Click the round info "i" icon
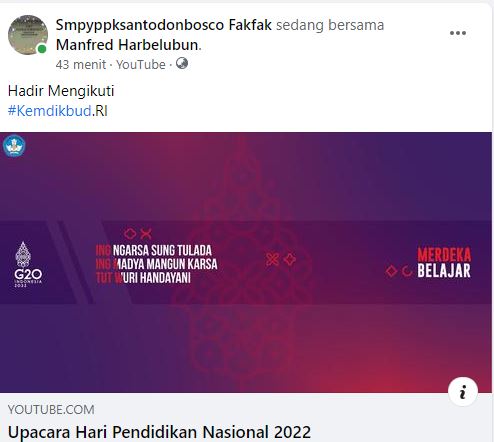The width and height of the screenshot is (494, 442). click(x=463, y=392)
